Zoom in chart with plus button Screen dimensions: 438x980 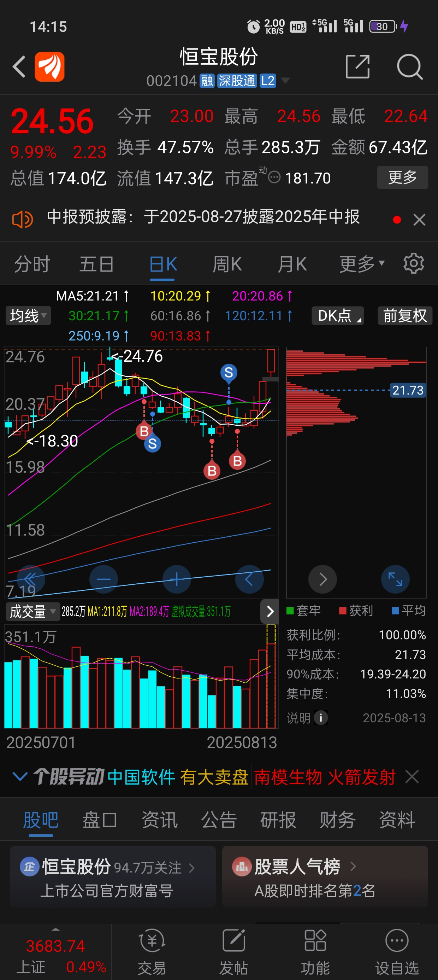(x=176, y=579)
